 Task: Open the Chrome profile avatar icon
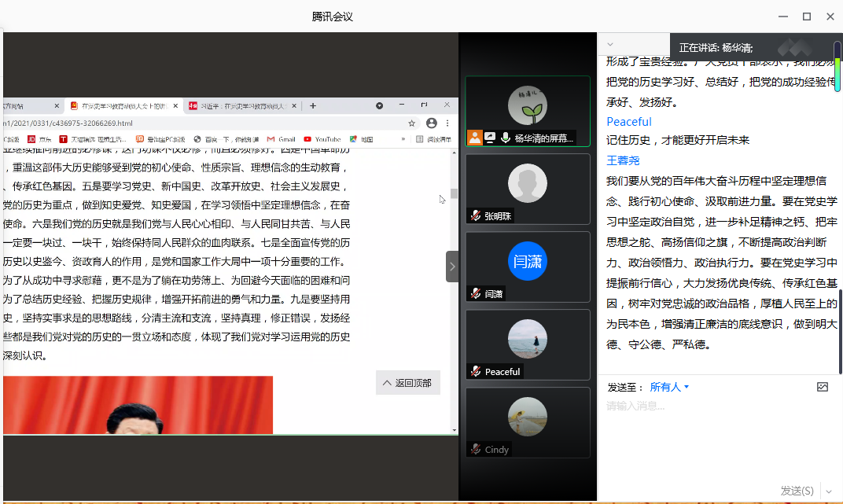pos(432,123)
